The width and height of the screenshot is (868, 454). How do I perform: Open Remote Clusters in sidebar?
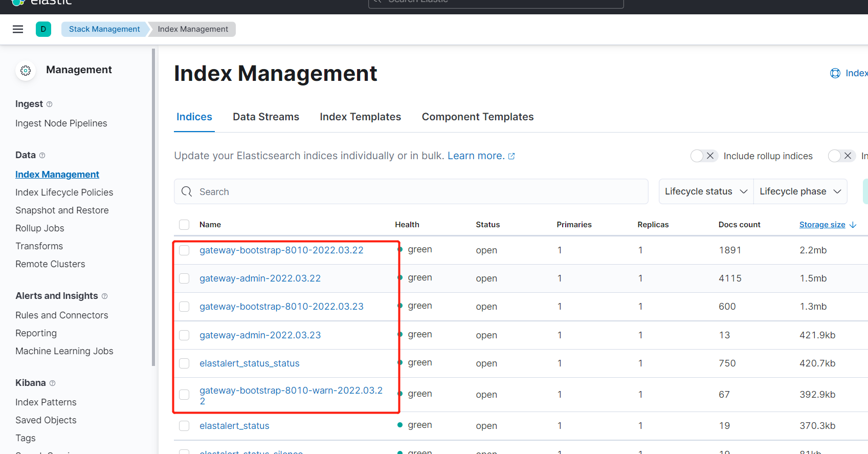[50, 264]
